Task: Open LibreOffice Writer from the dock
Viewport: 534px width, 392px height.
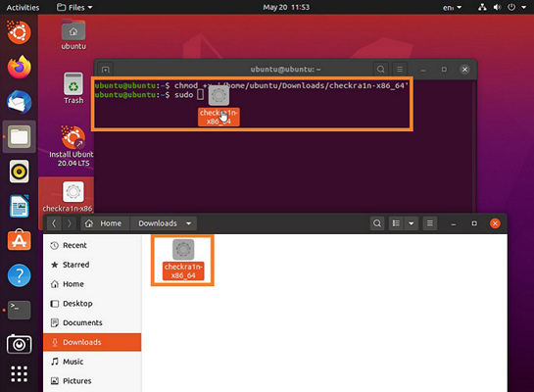Action: (20, 206)
